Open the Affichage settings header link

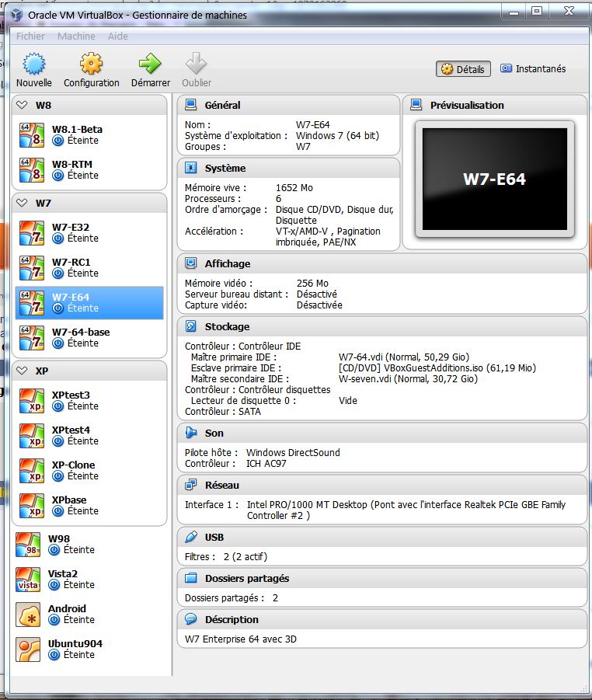[x=228, y=263]
